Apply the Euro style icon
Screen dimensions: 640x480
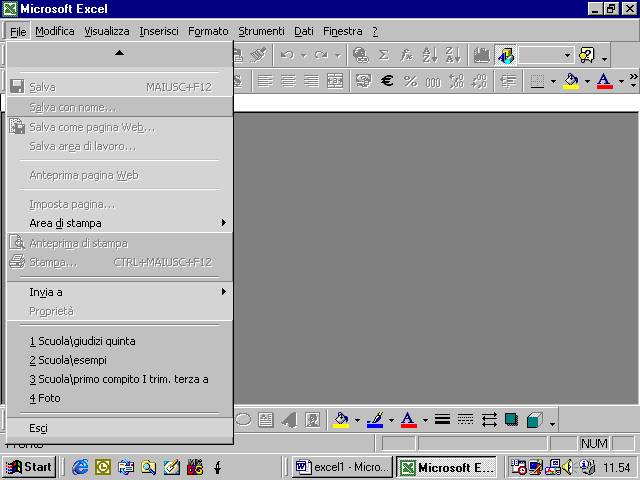[387, 81]
